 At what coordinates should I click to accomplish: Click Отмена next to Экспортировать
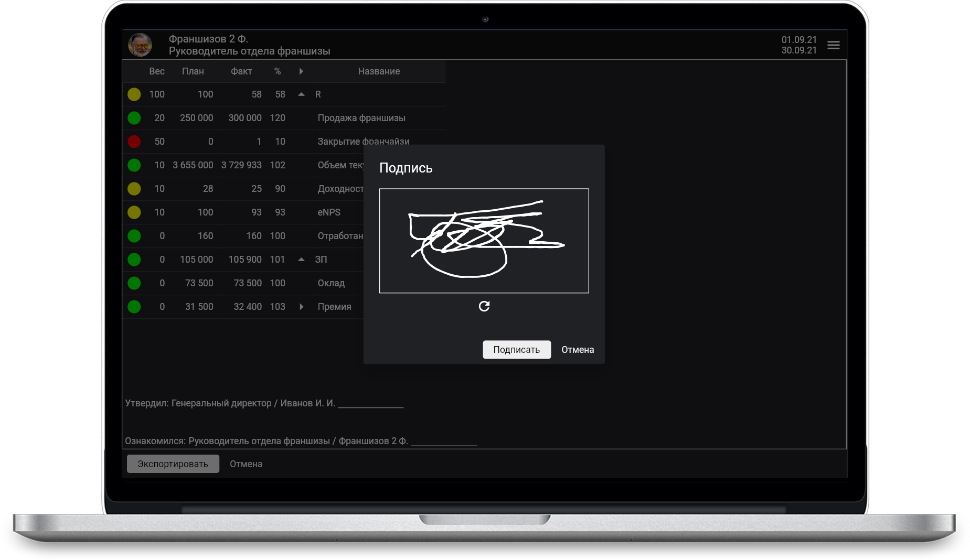pos(246,464)
